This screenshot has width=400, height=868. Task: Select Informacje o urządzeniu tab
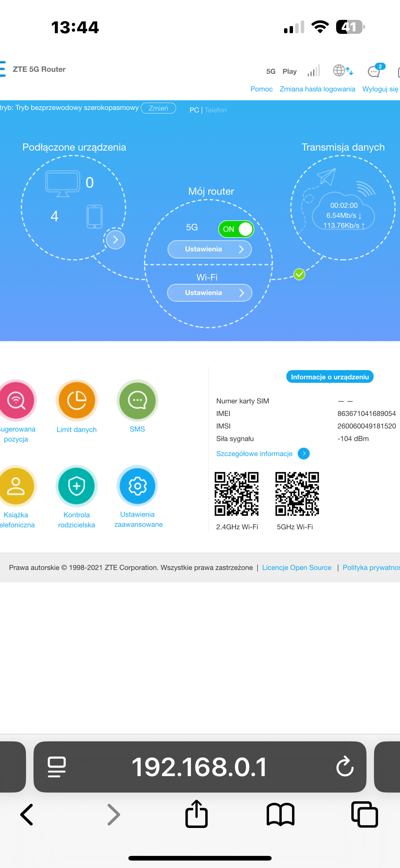point(330,377)
